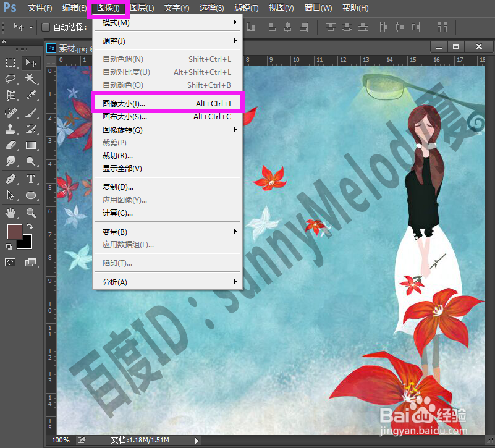Screen dimensions: 495x448
Task: Click the Distribute Horizontal Centers icon
Action: tap(400, 27)
